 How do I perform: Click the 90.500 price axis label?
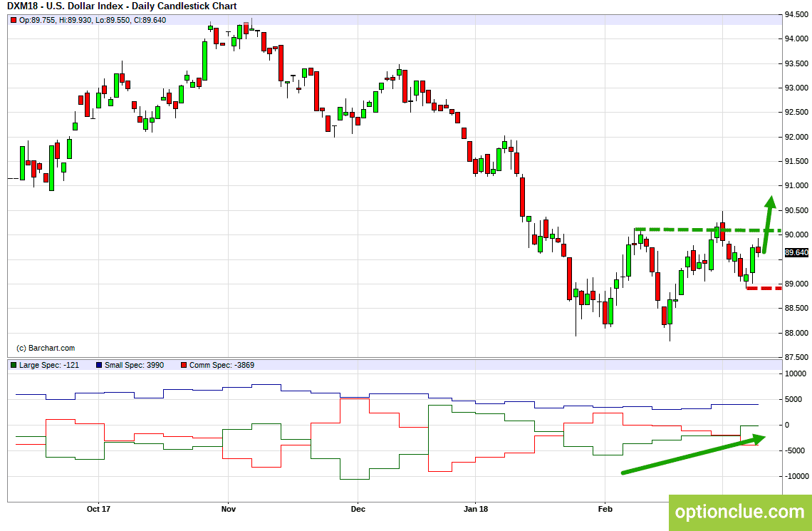[x=797, y=211]
